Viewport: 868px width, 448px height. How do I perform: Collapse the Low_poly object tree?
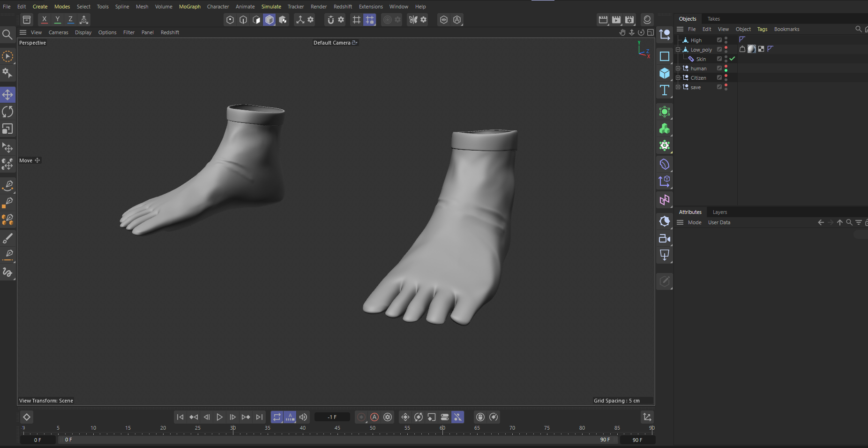click(678, 50)
